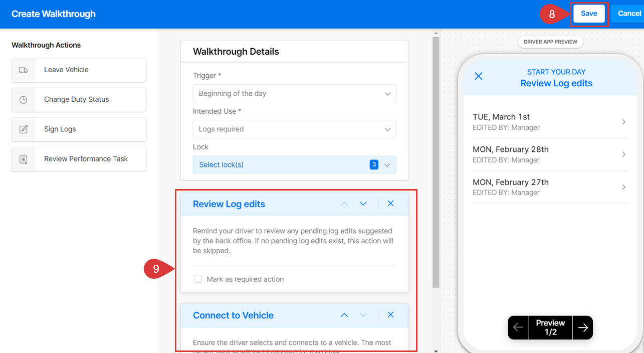644x353 pixels.
Task: Open MON, February 27th log edit
Action: 550,187
